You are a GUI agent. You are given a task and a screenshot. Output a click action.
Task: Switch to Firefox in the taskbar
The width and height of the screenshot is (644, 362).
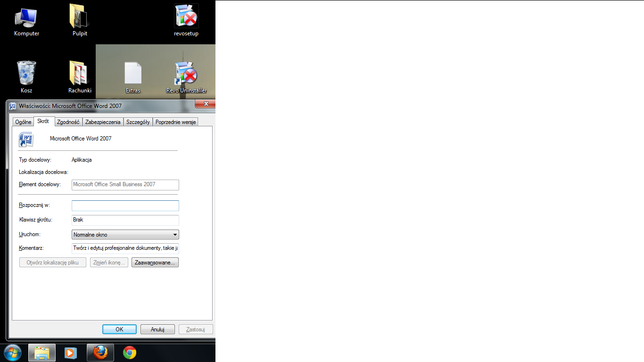coord(100,353)
